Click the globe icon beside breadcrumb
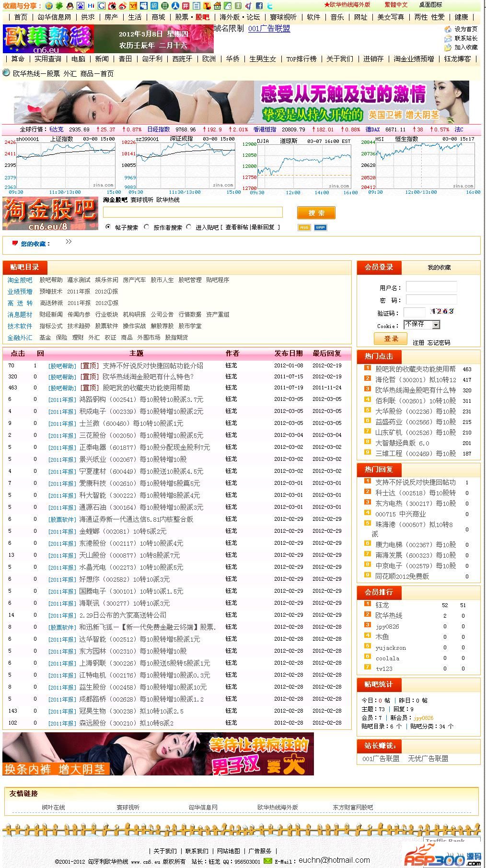Screen dimensions: 486x868 pyautogui.click(x=6, y=73)
